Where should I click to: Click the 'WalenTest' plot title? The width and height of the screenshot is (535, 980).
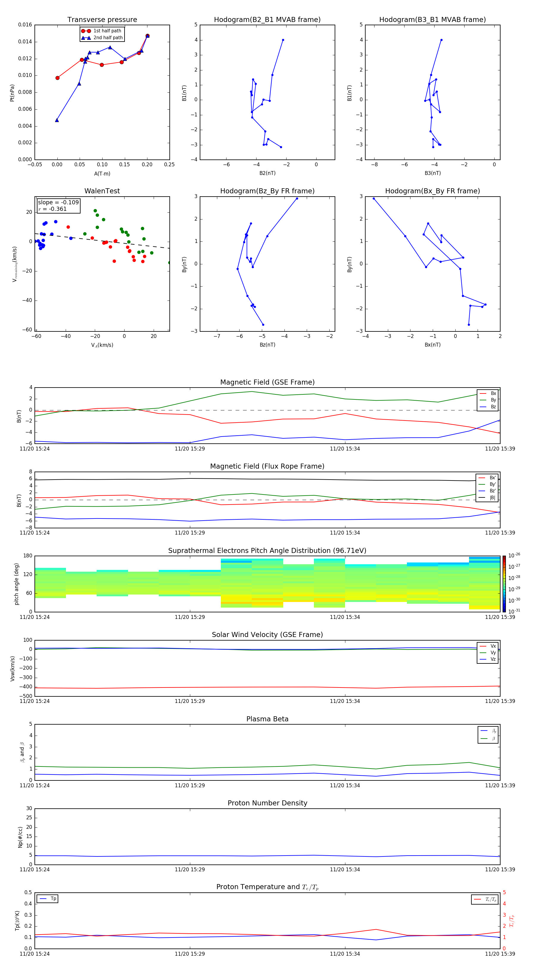point(102,191)
